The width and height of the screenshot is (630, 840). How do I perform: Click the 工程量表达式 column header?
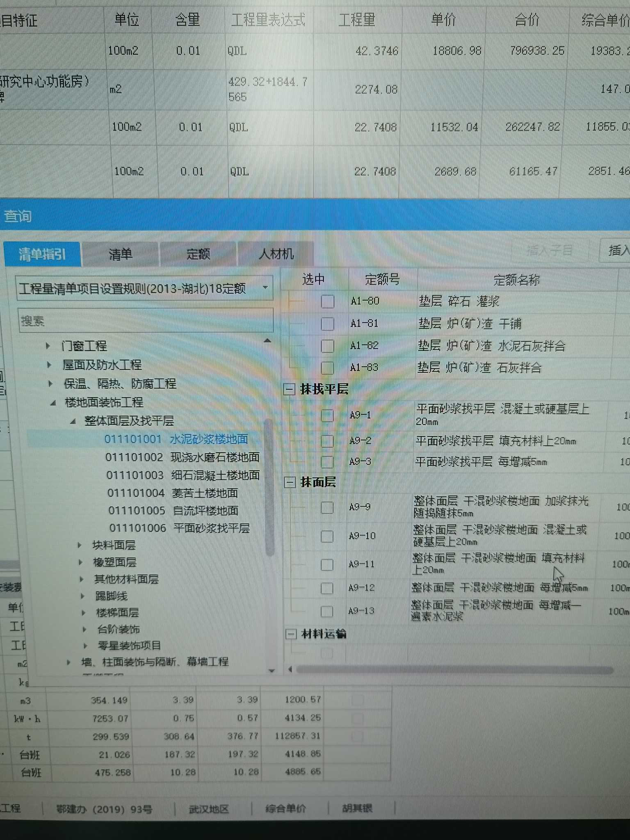coord(268,19)
